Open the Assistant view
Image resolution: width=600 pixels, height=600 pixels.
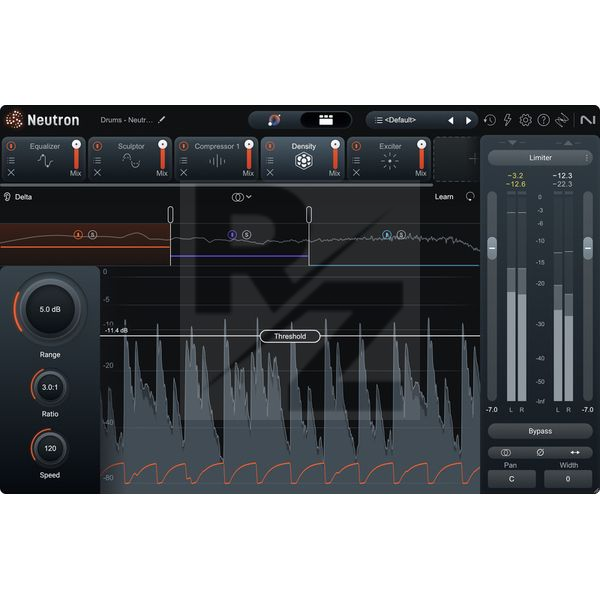click(x=274, y=120)
